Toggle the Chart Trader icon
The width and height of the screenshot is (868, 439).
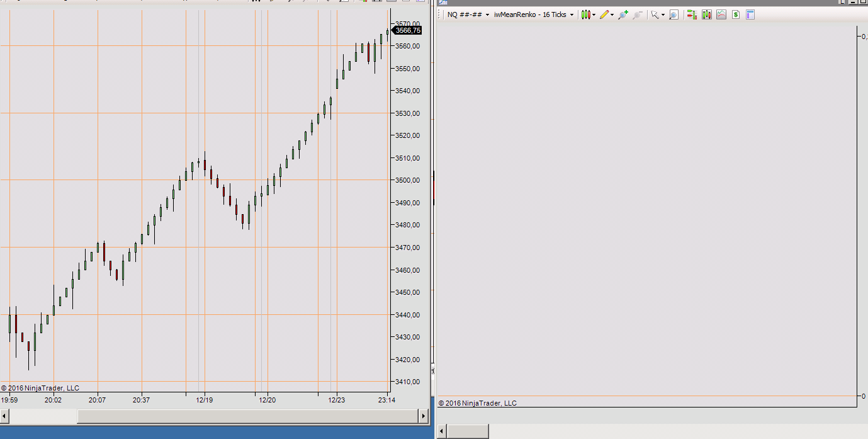click(x=692, y=14)
